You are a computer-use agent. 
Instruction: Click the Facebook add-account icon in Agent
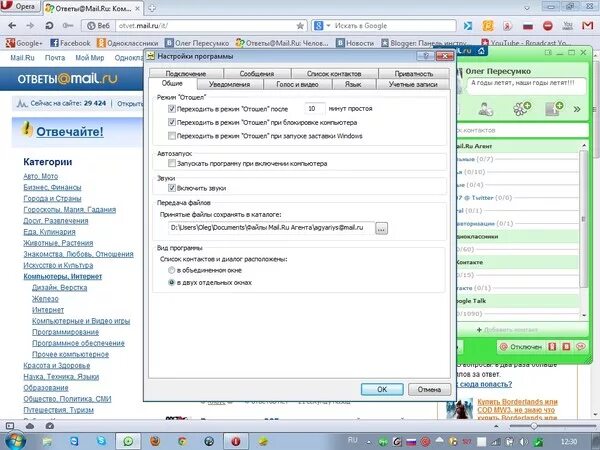[x=554, y=109]
